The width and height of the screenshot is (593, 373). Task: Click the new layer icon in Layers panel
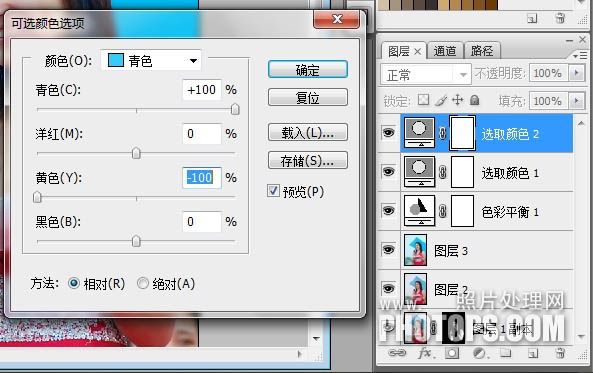pyautogui.click(x=533, y=354)
